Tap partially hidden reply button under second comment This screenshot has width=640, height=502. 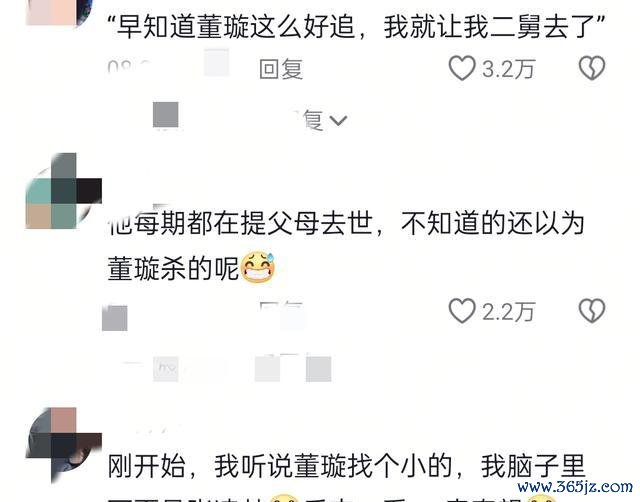pyautogui.click(x=282, y=312)
